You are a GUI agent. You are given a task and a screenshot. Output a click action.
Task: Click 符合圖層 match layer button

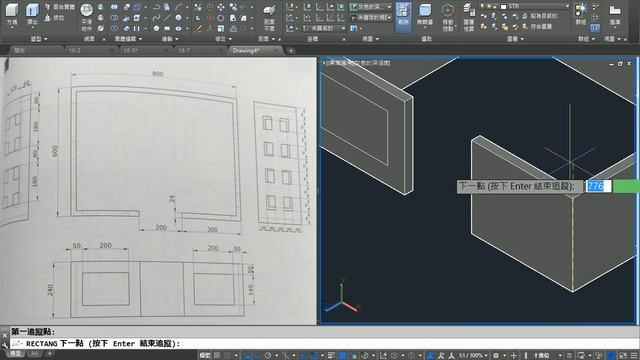537,27
